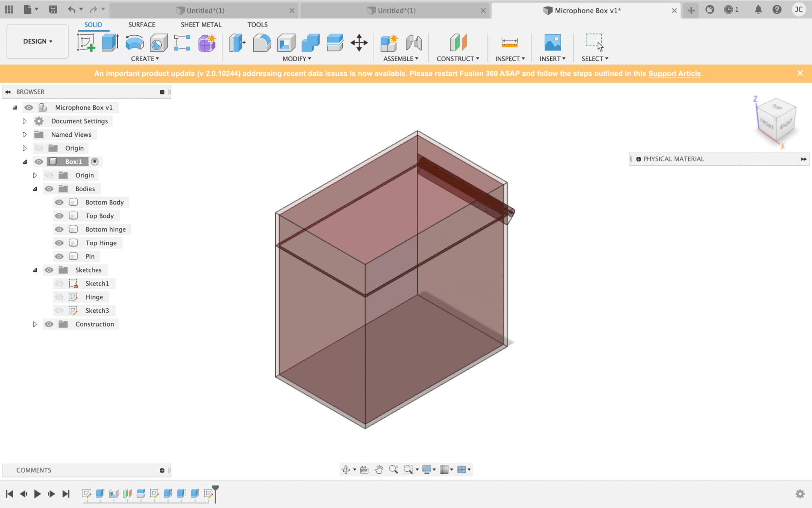Open the Support Article link

pyautogui.click(x=674, y=74)
